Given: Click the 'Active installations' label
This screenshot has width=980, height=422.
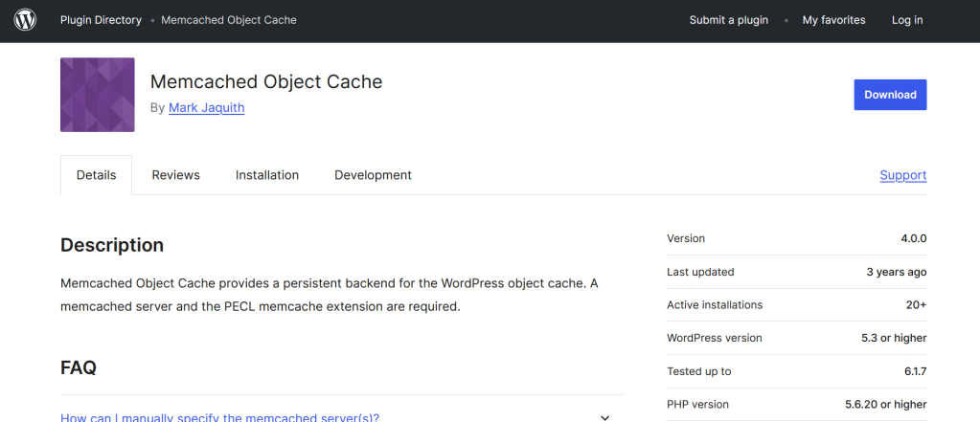Looking at the screenshot, I should pos(715,305).
